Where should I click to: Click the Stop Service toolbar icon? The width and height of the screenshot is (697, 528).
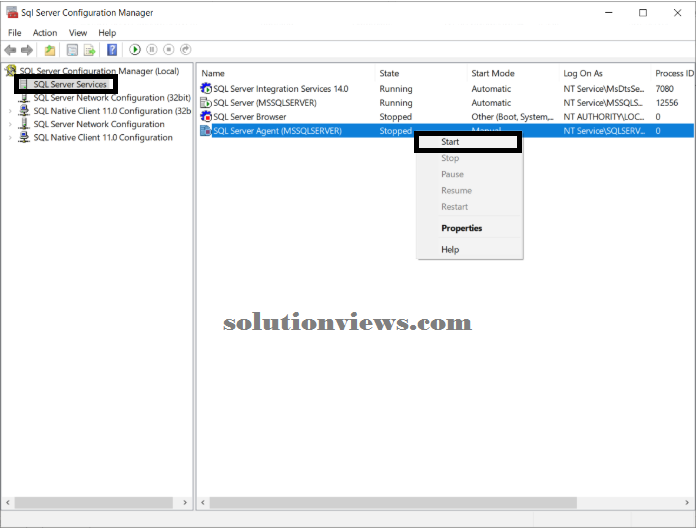[168, 50]
